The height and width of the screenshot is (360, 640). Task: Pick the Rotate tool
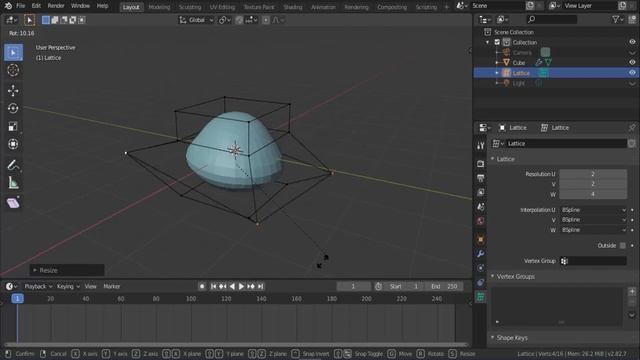click(x=13, y=108)
